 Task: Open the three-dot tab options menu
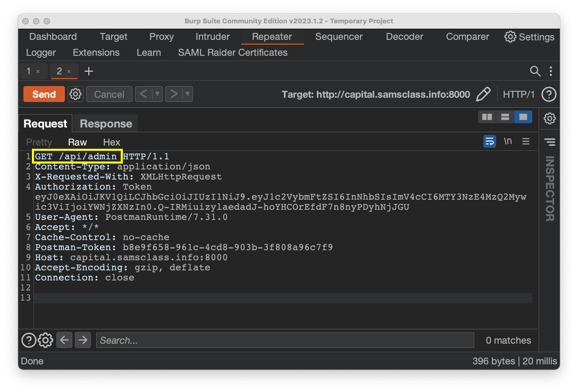tap(551, 71)
